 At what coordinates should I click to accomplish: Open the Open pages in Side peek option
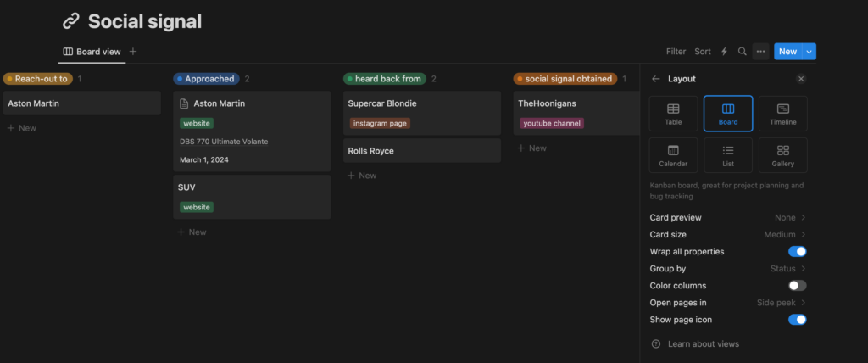point(728,303)
